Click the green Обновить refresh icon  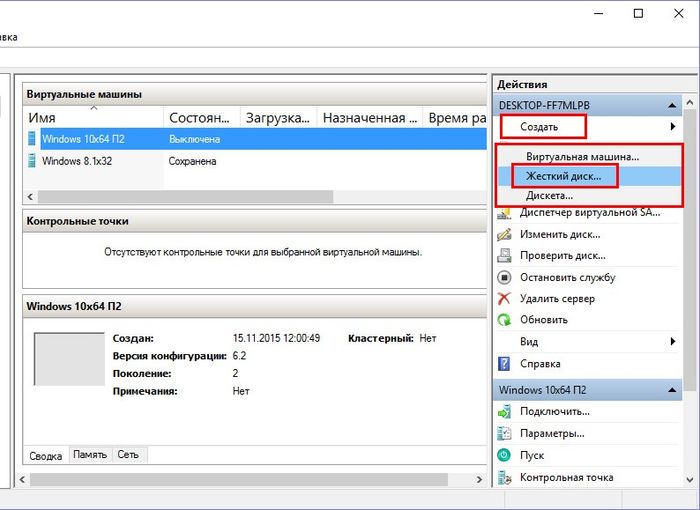pyautogui.click(x=504, y=320)
